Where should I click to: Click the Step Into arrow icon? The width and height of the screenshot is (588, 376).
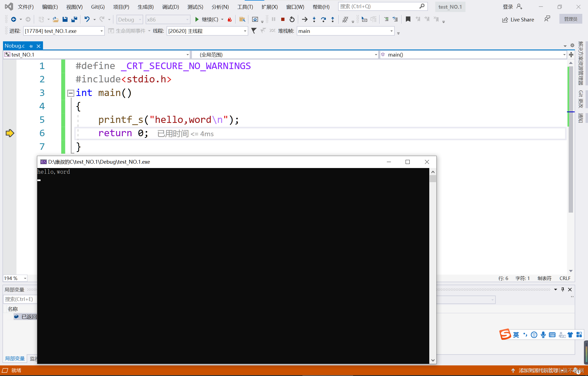tap(314, 19)
